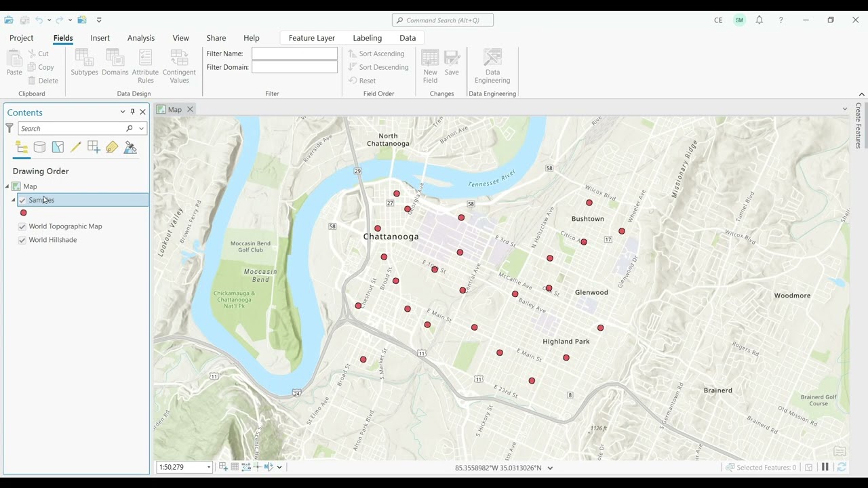Switch to the Insert ribbon tab

(x=100, y=38)
